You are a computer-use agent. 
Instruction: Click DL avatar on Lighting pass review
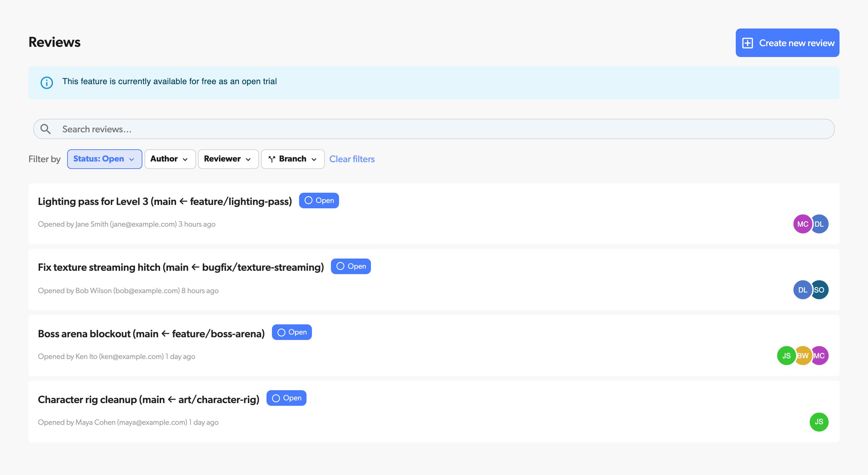point(821,224)
